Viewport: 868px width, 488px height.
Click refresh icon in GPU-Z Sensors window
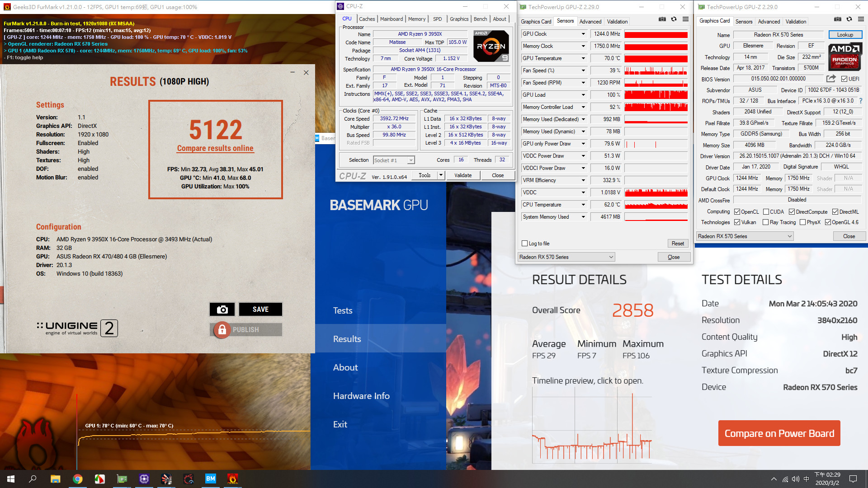point(674,19)
